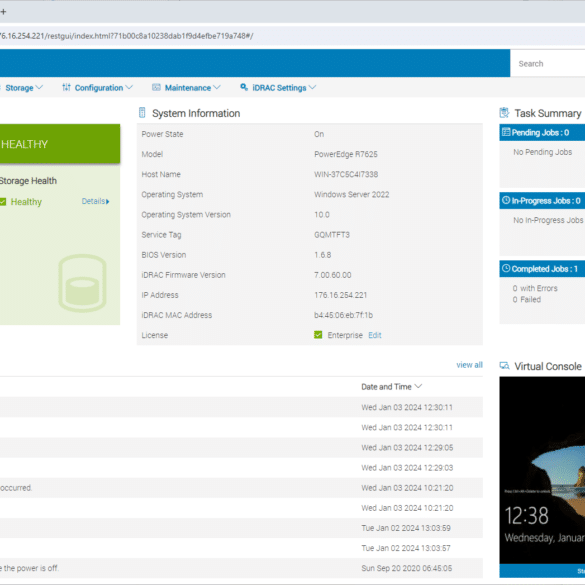The width and height of the screenshot is (585, 585).
Task: Click the Enterprise license green check icon
Action: tap(318, 335)
